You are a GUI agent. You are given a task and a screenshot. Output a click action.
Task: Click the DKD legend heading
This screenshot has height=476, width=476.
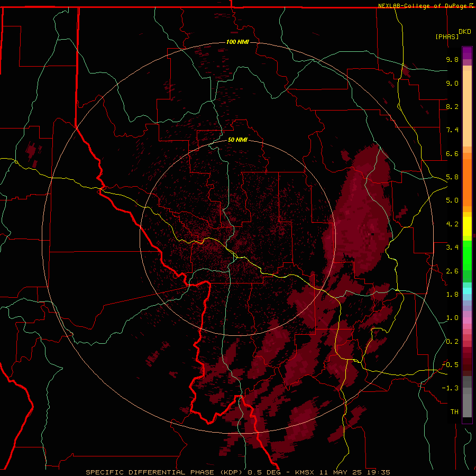tap(465, 32)
